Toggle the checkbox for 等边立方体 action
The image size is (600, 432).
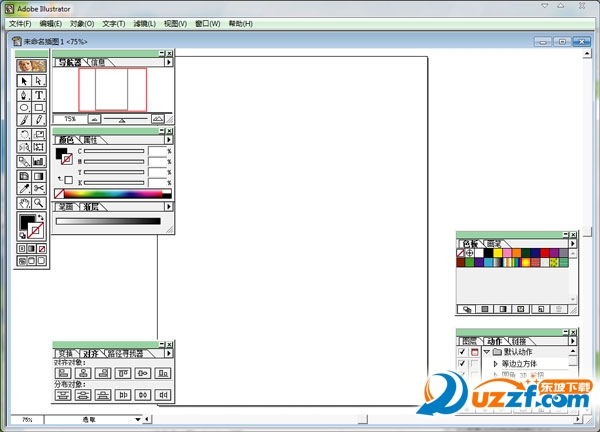[x=461, y=364]
